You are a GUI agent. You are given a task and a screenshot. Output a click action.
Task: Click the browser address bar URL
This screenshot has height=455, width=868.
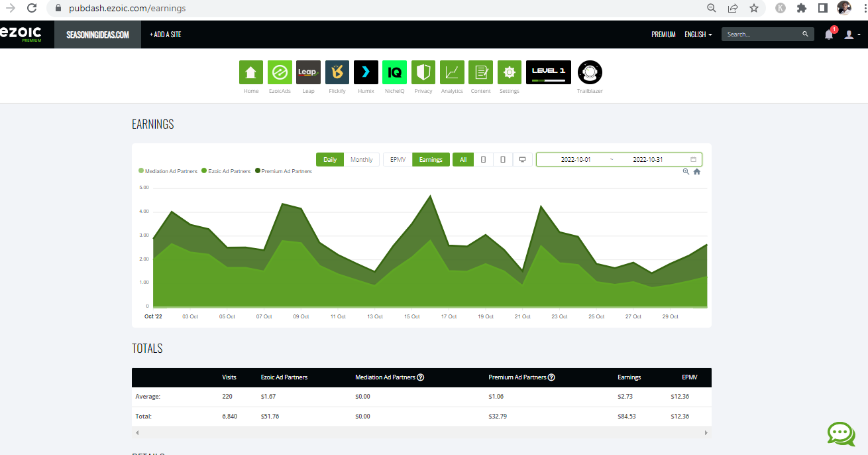[x=127, y=9]
